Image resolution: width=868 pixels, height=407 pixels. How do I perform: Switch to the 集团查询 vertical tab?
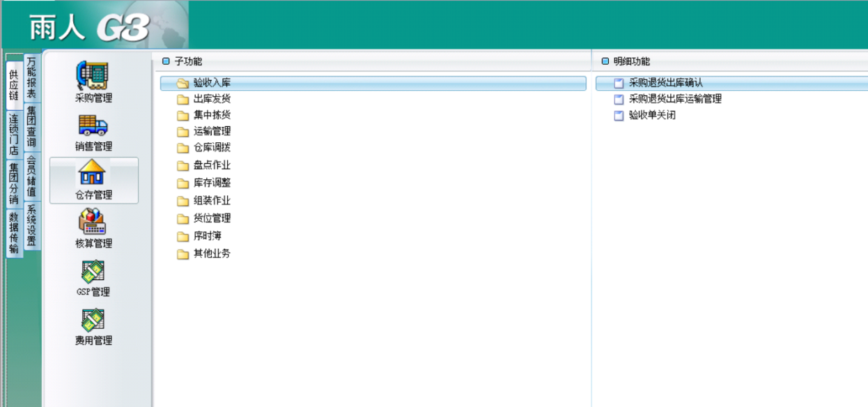[x=31, y=127]
